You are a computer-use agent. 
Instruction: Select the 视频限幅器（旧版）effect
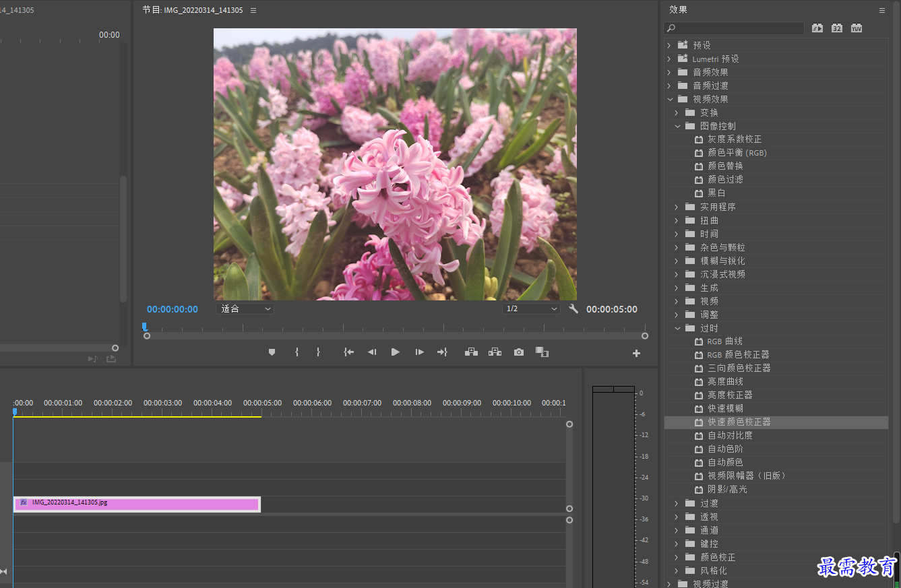point(747,476)
